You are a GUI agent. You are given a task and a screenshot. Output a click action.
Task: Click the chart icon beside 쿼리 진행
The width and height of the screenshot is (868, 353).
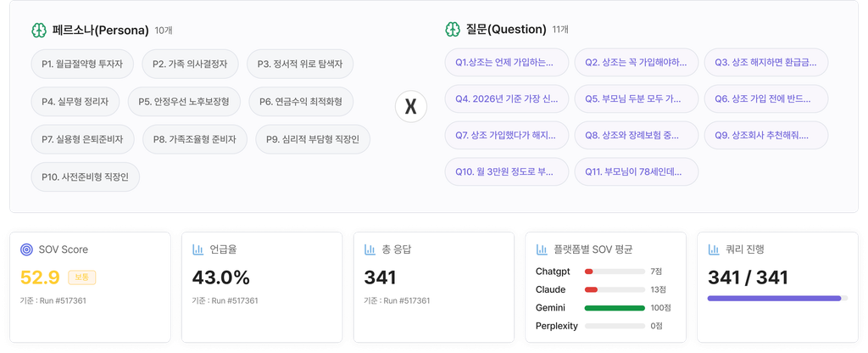pyautogui.click(x=714, y=249)
